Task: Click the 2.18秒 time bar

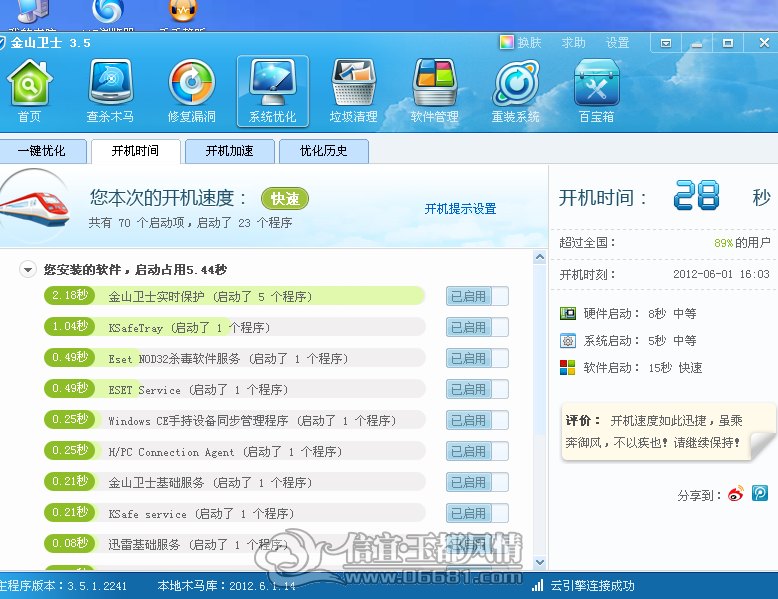Action: pyautogui.click(x=70, y=295)
